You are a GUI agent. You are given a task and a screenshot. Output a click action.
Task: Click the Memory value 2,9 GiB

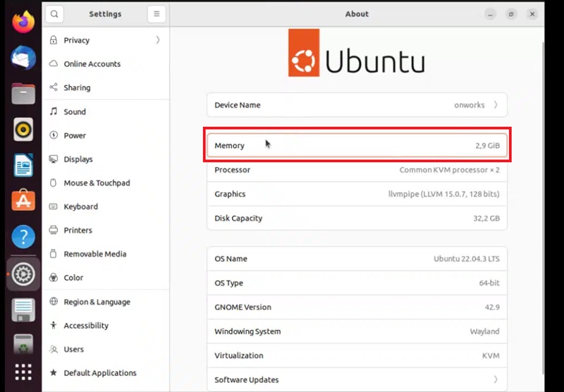487,145
